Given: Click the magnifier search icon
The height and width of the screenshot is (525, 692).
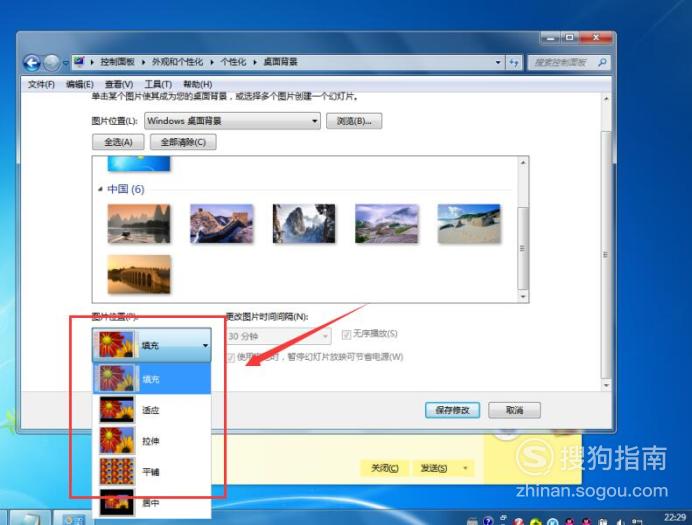Looking at the screenshot, I should tap(602, 63).
